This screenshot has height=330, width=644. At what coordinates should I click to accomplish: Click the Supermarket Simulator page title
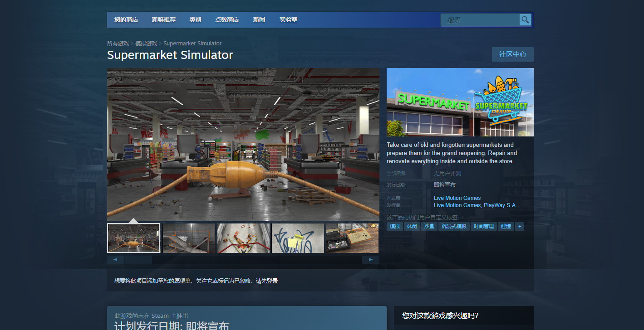170,55
